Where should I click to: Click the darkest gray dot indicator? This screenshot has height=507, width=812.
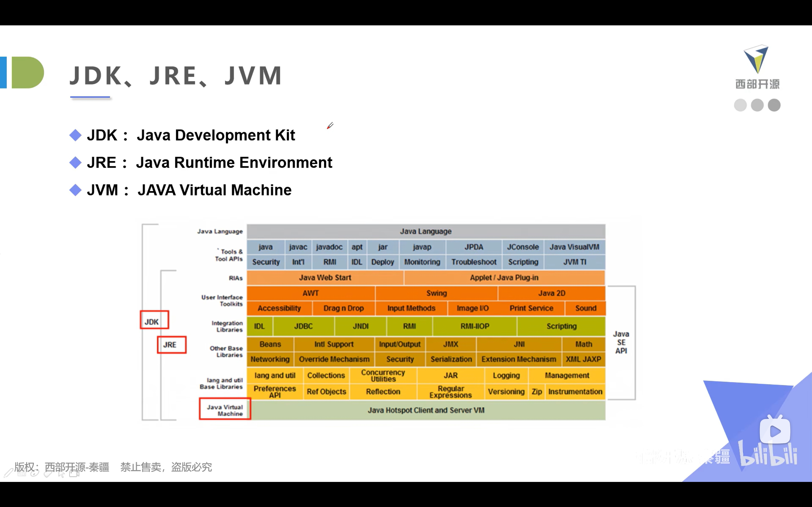(774, 105)
